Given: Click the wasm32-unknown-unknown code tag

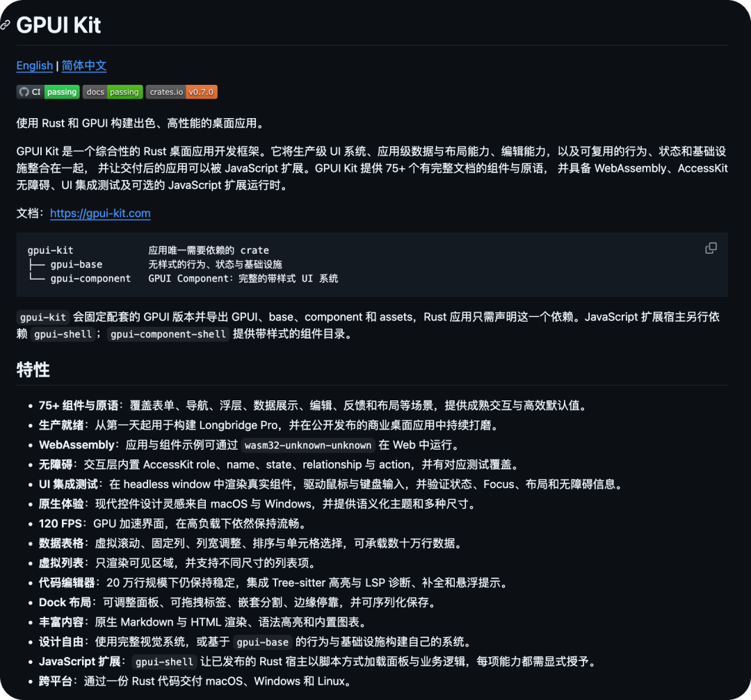Looking at the screenshot, I should point(307,446).
